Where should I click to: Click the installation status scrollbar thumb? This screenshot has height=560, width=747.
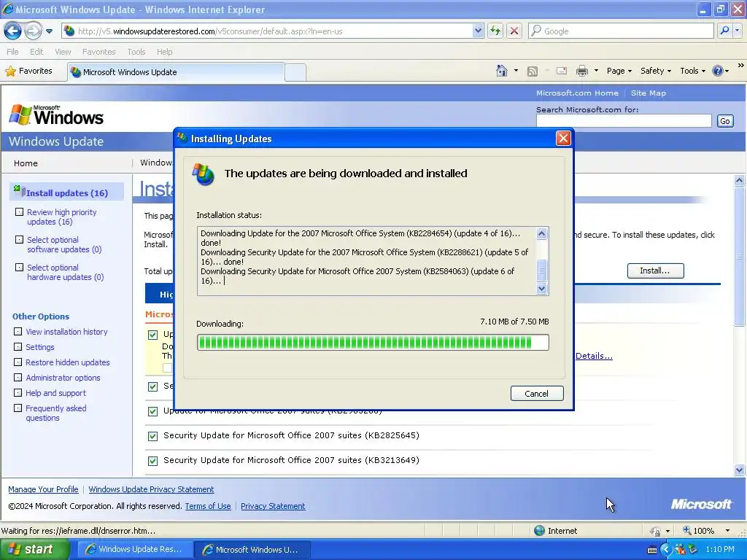pyautogui.click(x=541, y=271)
